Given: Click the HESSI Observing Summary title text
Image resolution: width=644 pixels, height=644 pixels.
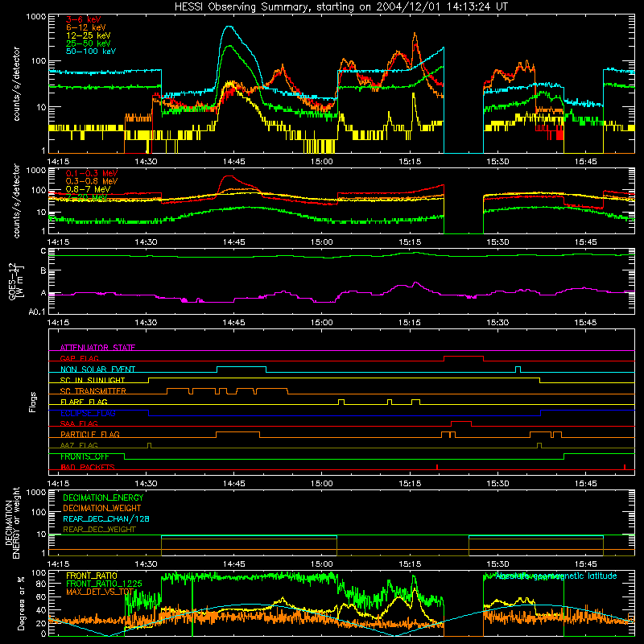Looking at the screenshot, I should pyautogui.click(x=341, y=7).
